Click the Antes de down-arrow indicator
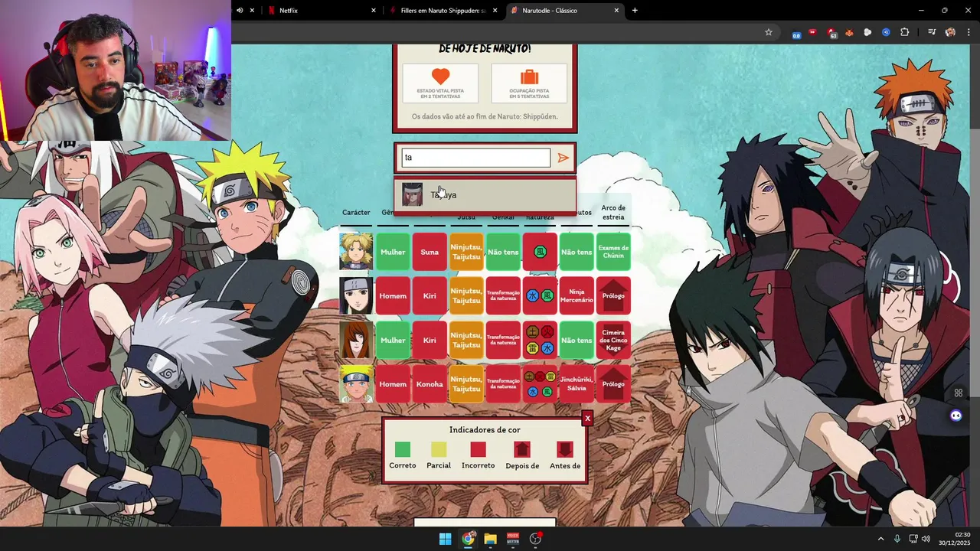Viewport: 980px width, 551px height. click(x=565, y=449)
